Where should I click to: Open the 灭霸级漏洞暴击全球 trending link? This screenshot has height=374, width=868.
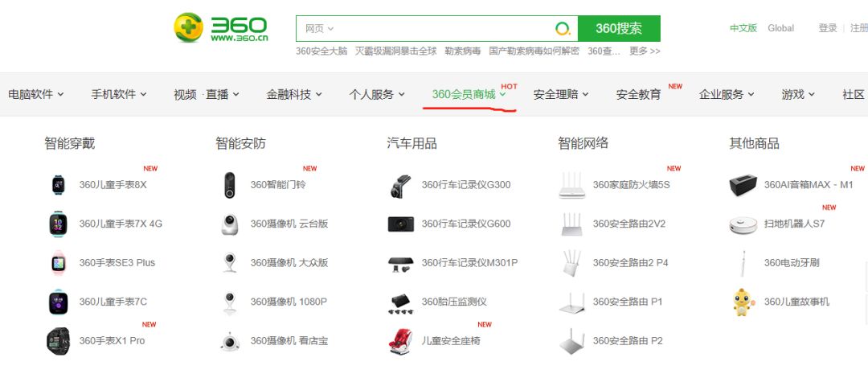coord(395,51)
